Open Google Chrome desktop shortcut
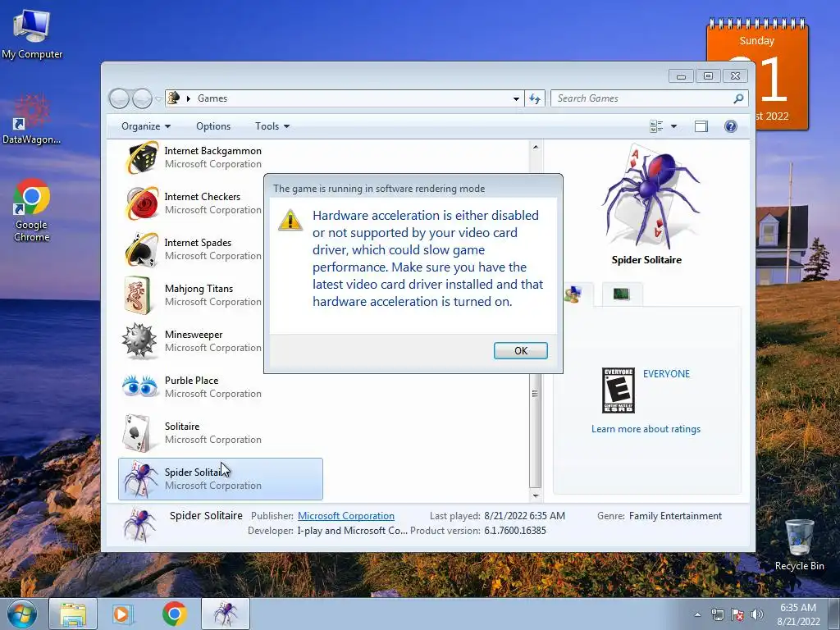The width and height of the screenshot is (840, 630). (32, 210)
